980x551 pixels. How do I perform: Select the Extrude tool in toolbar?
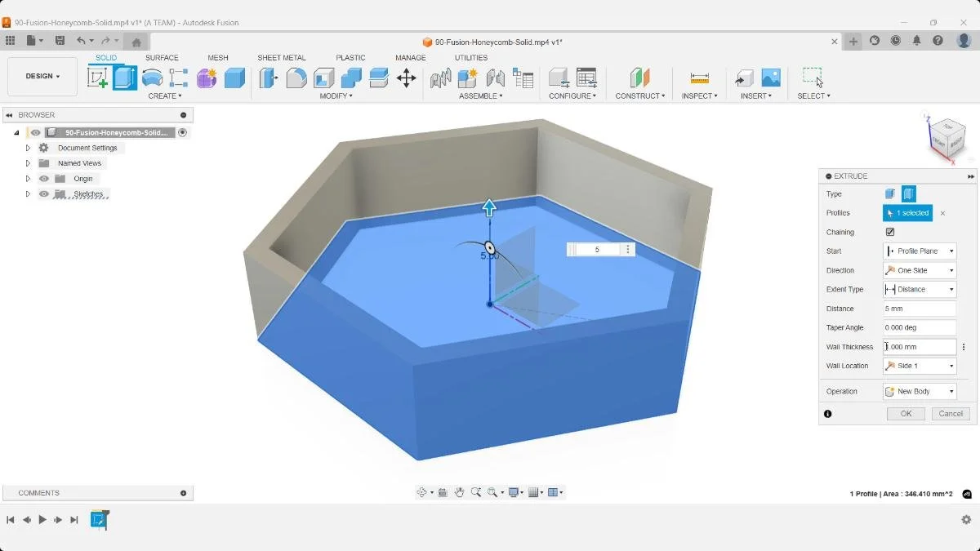pyautogui.click(x=125, y=78)
